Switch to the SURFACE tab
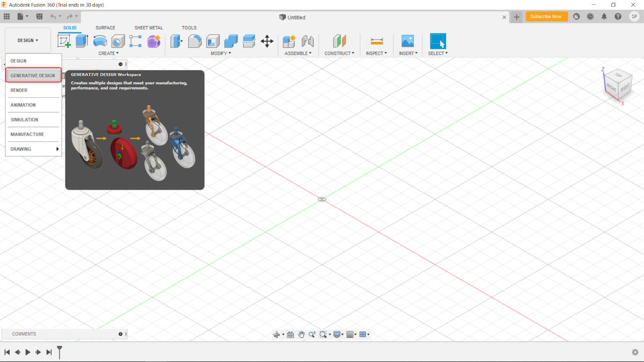Image resolution: width=644 pixels, height=362 pixels. pyautogui.click(x=105, y=28)
